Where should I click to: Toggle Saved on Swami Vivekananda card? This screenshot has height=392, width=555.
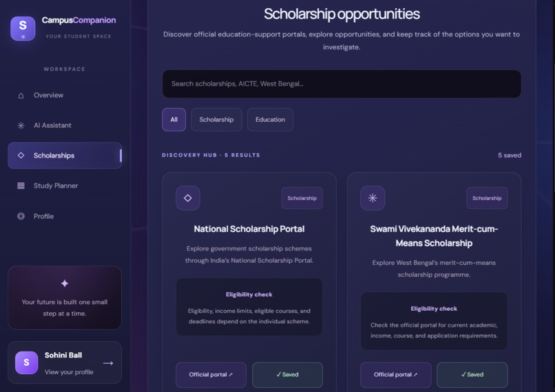(x=472, y=375)
